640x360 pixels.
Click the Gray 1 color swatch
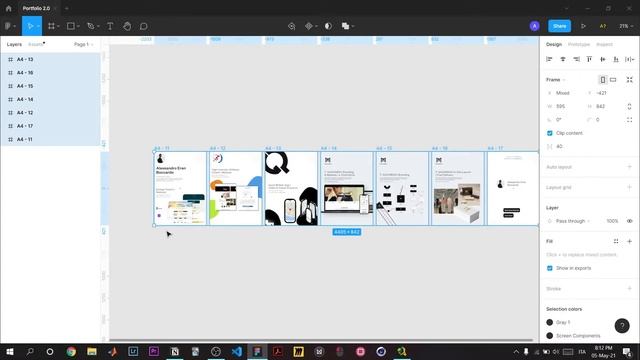549,322
